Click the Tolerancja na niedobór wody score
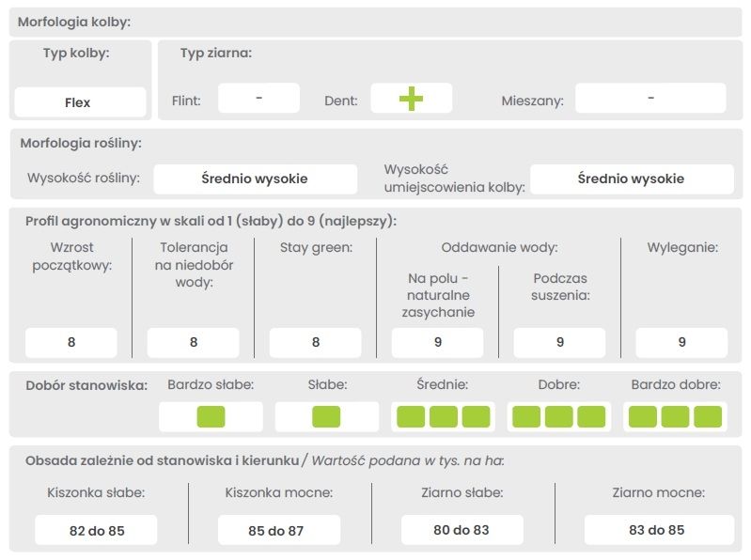751x560 pixels. click(x=194, y=342)
